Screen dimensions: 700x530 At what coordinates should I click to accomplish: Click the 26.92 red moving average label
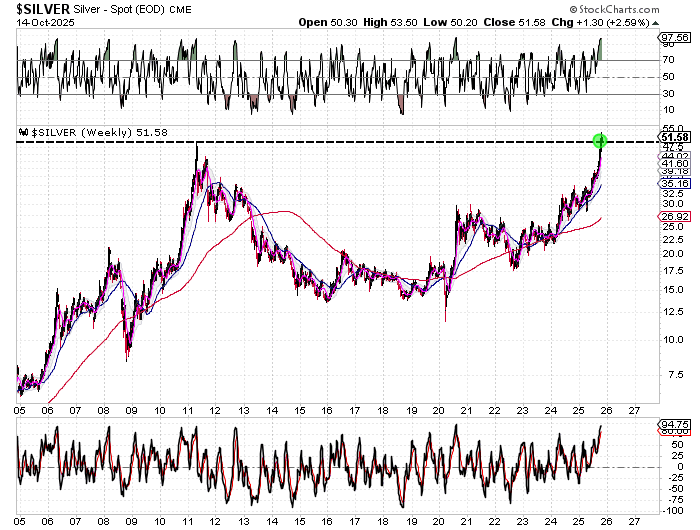669,216
